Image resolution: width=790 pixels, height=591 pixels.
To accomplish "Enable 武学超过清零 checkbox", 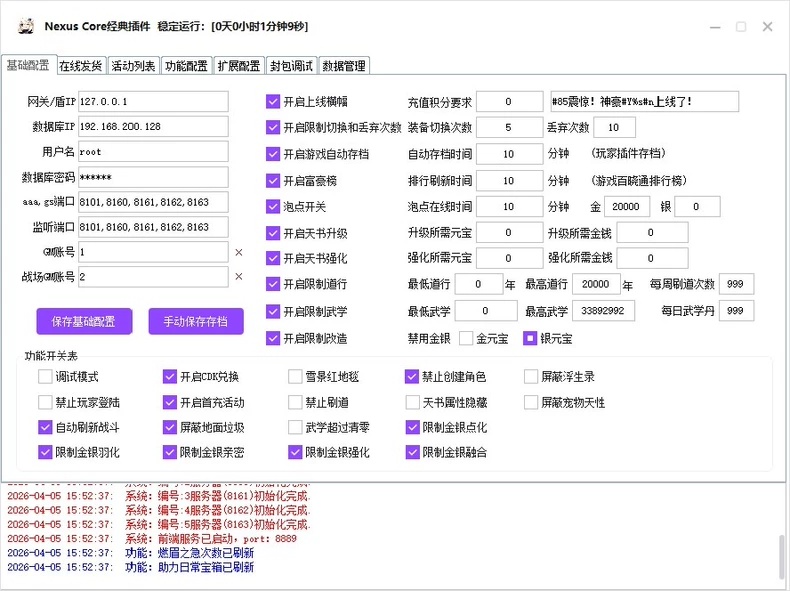I will pos(295,427).
